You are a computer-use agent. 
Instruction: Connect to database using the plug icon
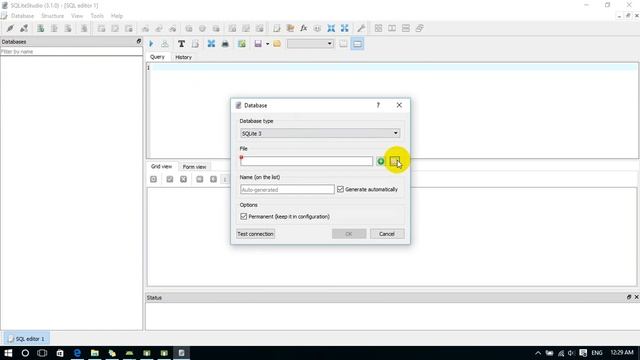[10, 28]
